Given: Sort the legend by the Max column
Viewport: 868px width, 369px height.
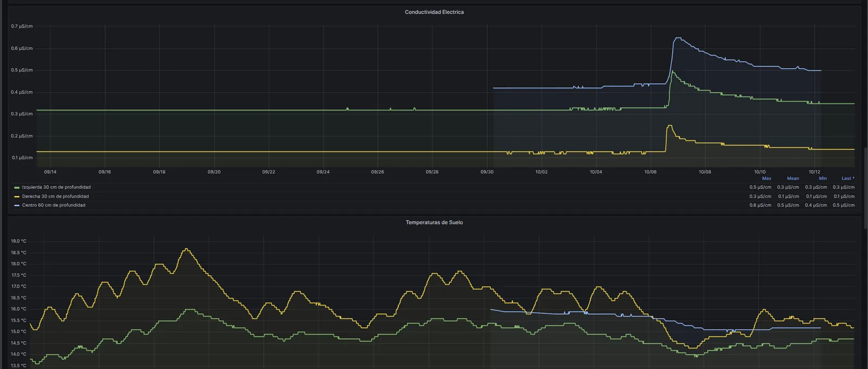Looking at the screenshot, I should (767, 178).
